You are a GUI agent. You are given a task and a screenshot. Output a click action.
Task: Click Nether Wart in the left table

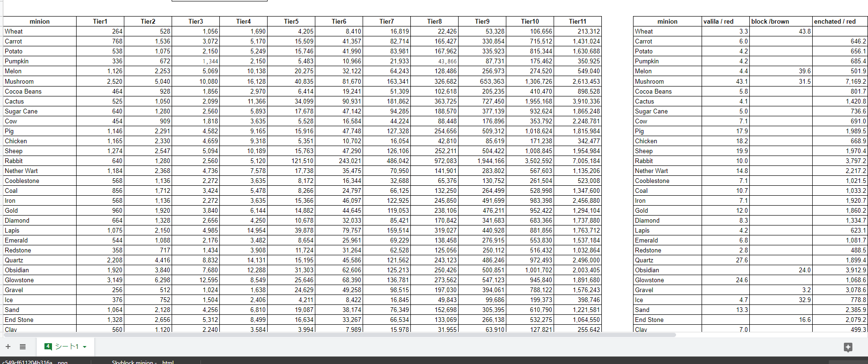[40, 171]
